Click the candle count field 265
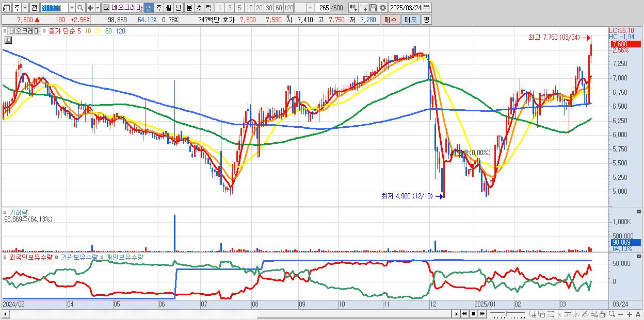This screenshot has height=320, width=644. (x=323, y=8)
